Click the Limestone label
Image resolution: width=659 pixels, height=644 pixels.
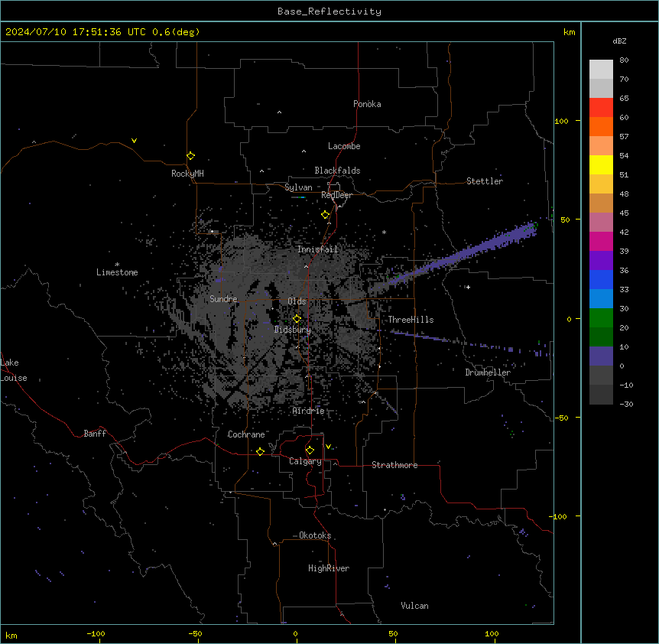(x=117, y=272)
